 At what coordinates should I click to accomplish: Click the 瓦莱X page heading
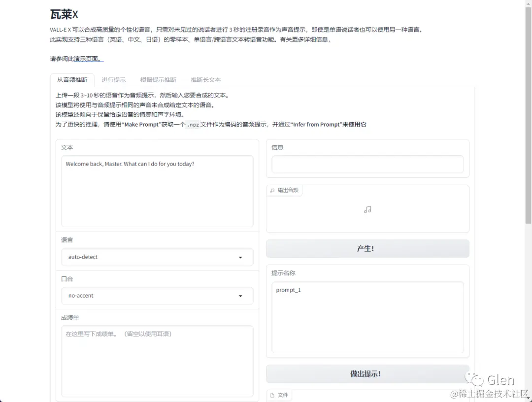tap(64, 15)
